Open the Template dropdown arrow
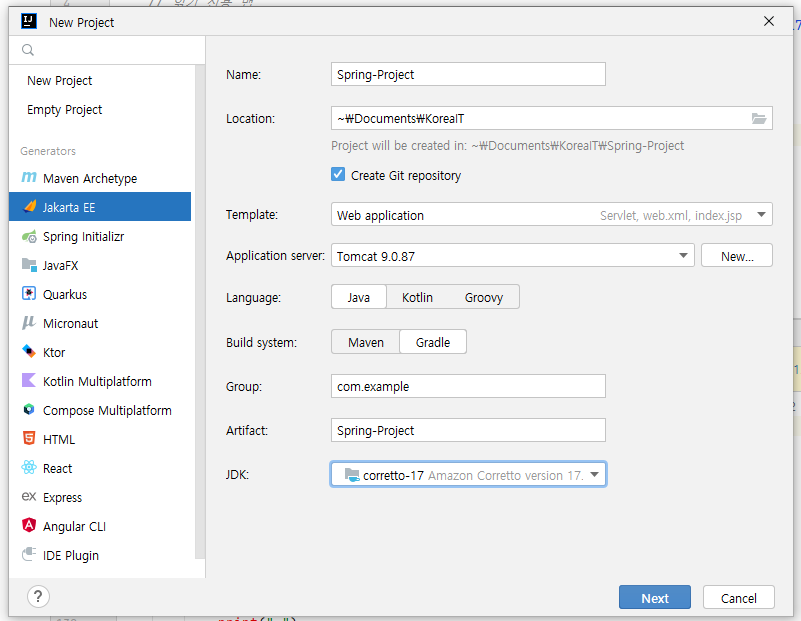 (x=761, y=214)
